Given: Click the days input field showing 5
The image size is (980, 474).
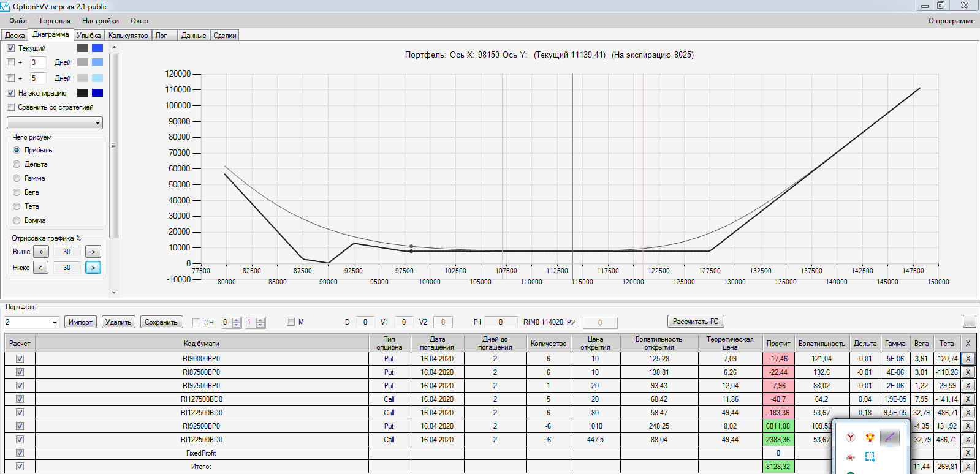Looking at the screenshot, I should [x=37, y=78].
